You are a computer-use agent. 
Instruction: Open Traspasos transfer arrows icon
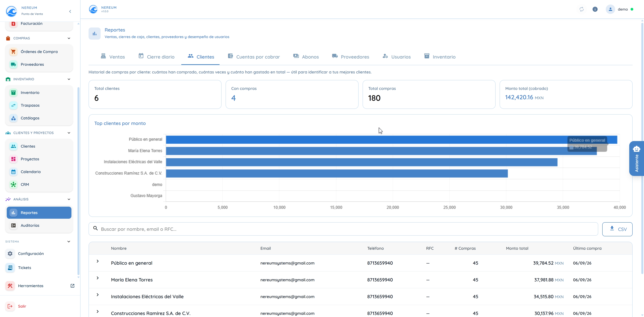(x=13, y=105)
